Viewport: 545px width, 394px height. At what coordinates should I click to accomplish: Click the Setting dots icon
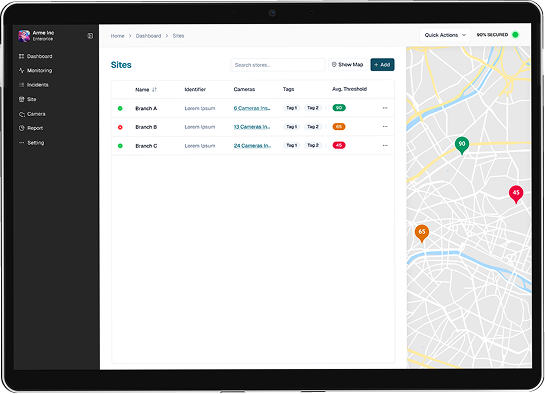pyautogui.click(x=22, y=143)
